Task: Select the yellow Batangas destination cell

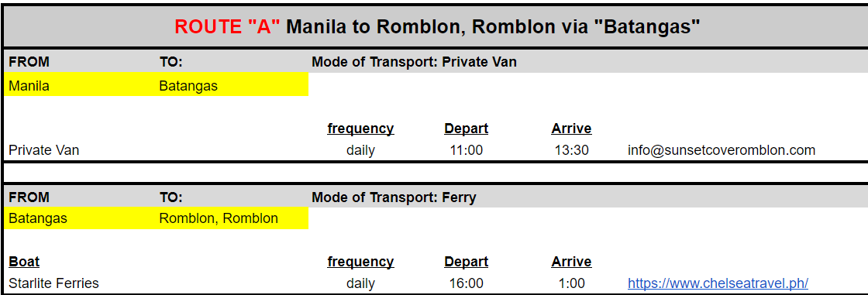Action: (232, 86)
